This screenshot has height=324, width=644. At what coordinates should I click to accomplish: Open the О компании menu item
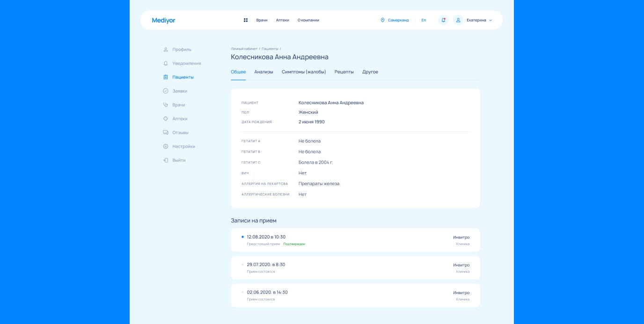coord(308,20)
